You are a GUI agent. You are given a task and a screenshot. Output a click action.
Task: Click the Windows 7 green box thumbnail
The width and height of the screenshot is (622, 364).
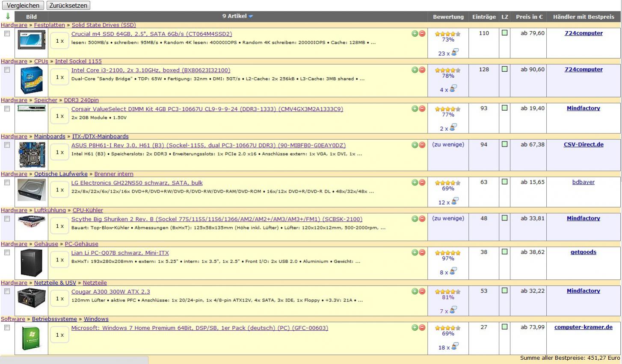[x=32, y=338]
